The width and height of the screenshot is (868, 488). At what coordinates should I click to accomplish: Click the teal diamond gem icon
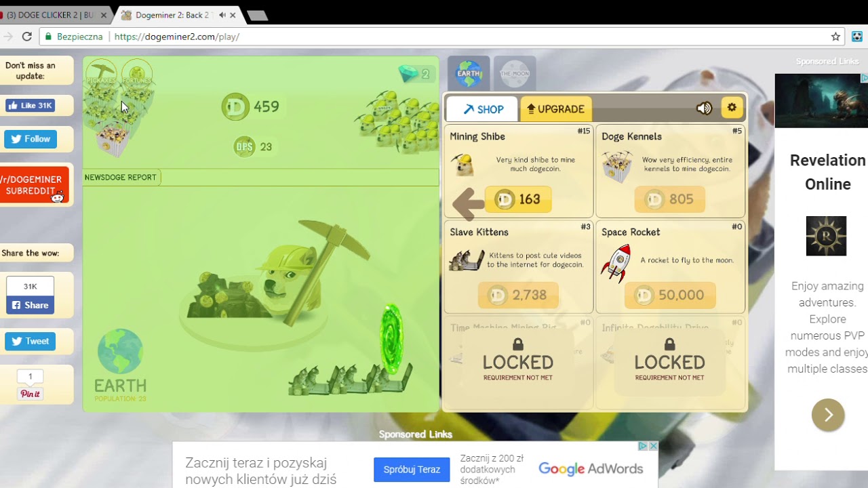click(408, 74)
